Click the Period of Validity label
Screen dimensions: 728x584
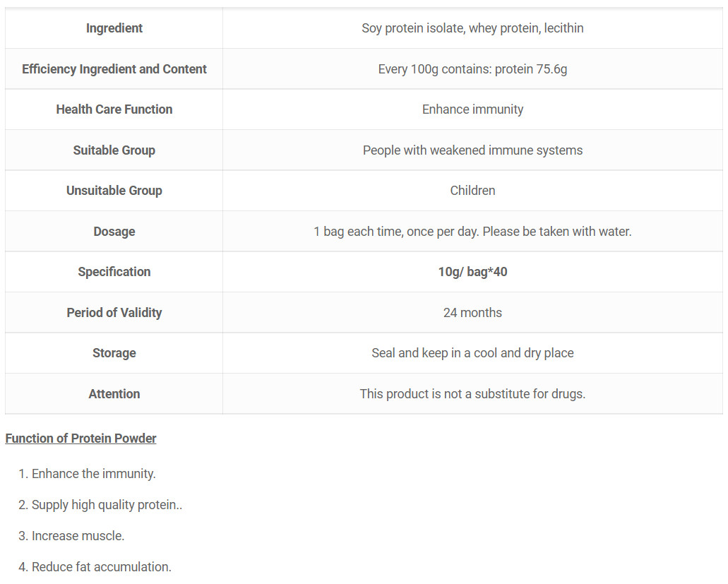pos(114,313)
